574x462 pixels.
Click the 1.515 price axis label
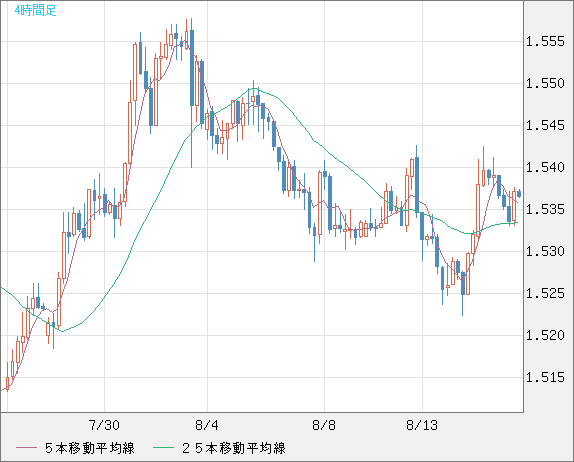545,377
